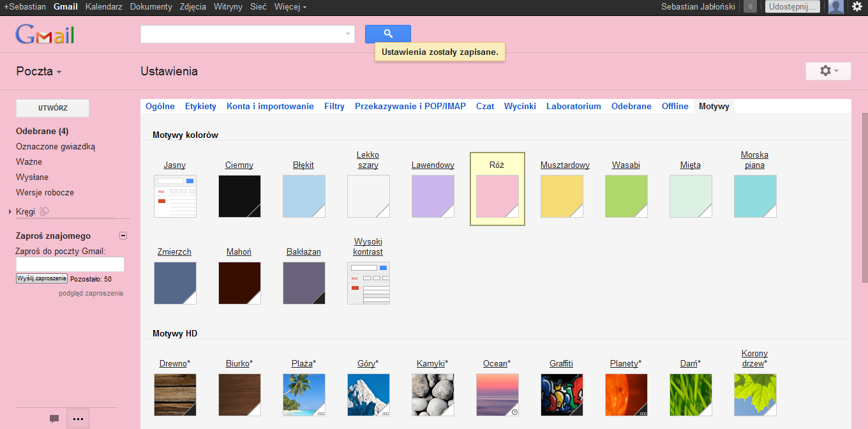Select the Graffiti theme thumbnail
Viewport: 868px width, 429px height.
pos(562,395)
